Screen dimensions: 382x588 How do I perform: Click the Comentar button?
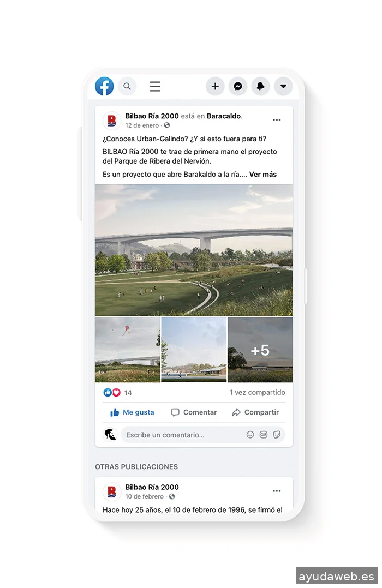pos(194,412)
